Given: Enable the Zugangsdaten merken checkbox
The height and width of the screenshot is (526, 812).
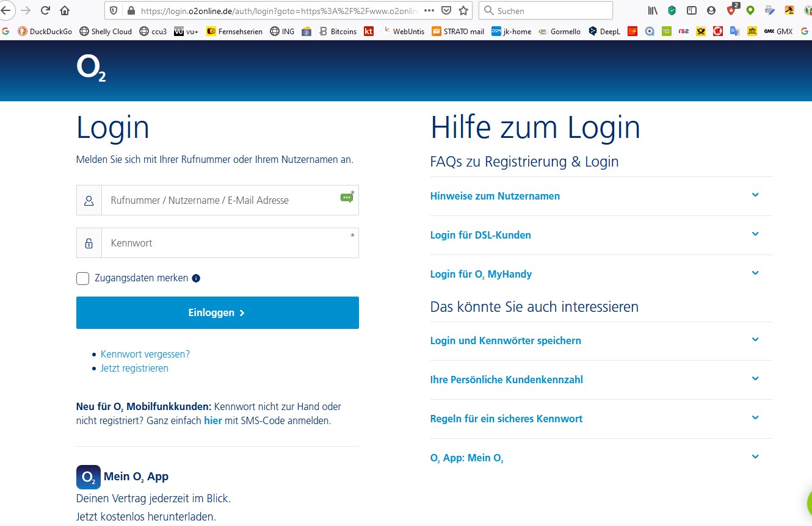Looking at the screenshot, I should point(82,278).
